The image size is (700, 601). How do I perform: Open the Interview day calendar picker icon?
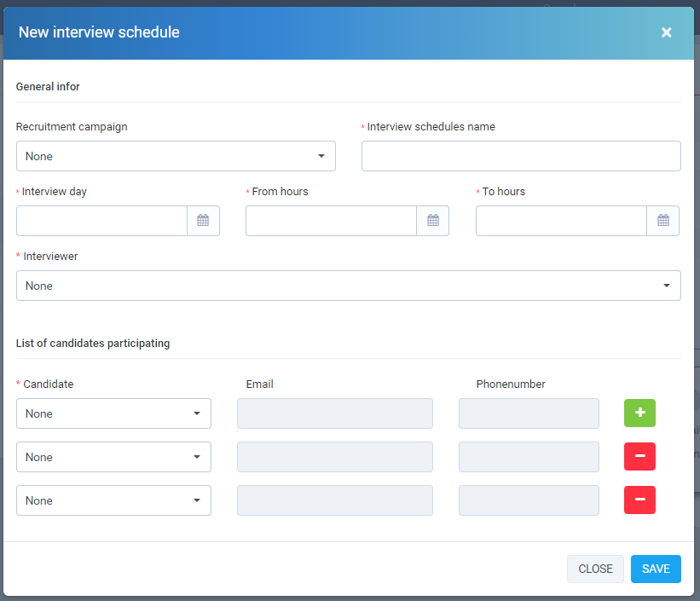(203, 221)
